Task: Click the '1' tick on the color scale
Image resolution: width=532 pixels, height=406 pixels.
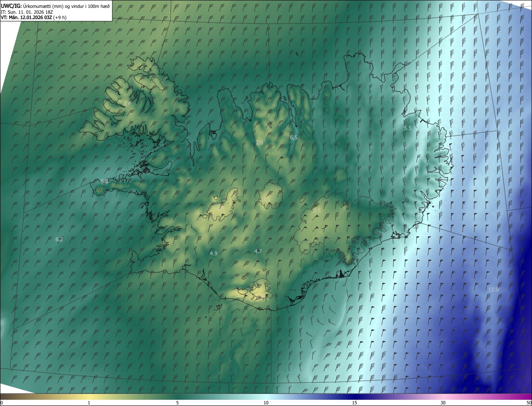Action: [89, 403]
